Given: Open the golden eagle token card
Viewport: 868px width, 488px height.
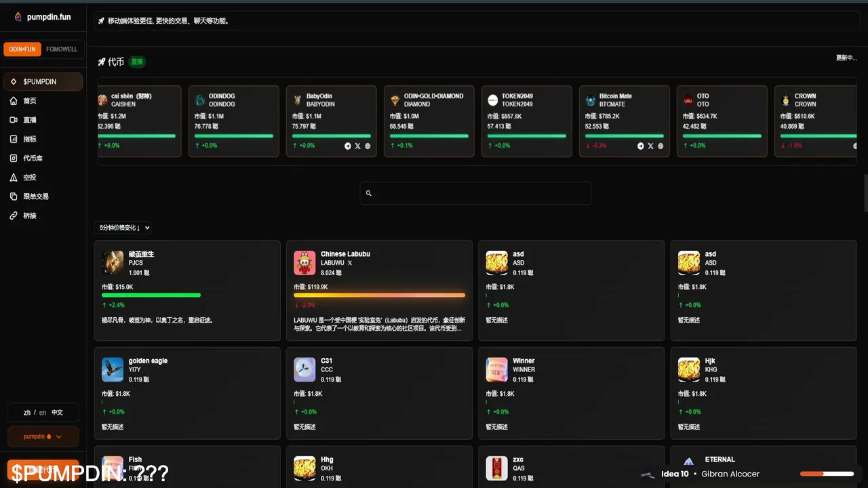Looking at the screenshot, I should click(187, 393).
